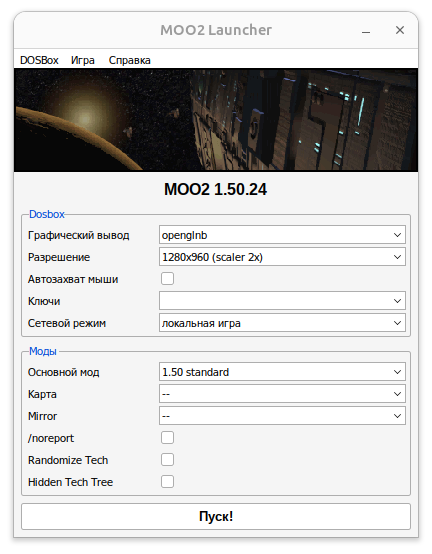Image resolution: width=432 pixels, height=554 pixels.
Task: Open the Карта map dropdown
Action: (282, 394)
